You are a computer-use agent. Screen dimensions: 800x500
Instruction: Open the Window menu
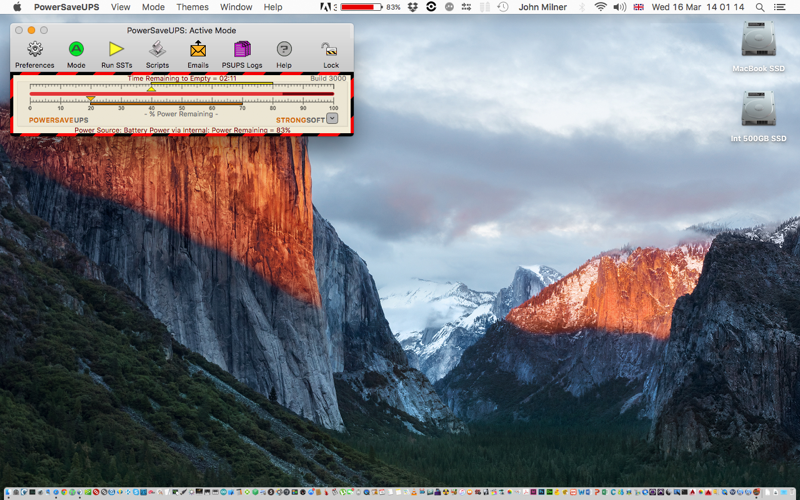click(x=236, y=7)
